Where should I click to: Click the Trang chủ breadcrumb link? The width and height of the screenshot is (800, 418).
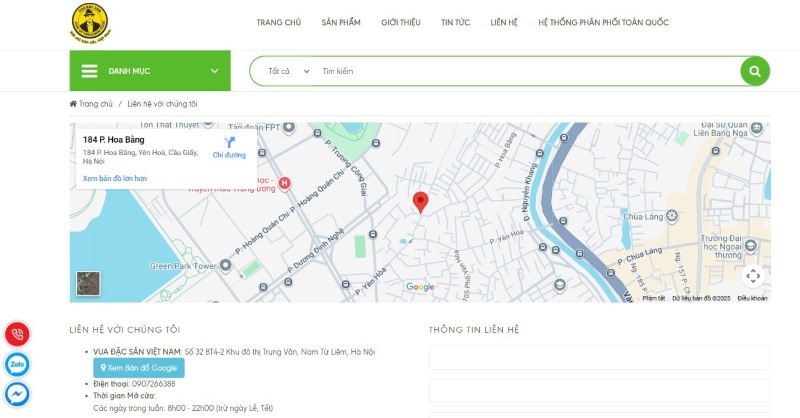(95, 104)
